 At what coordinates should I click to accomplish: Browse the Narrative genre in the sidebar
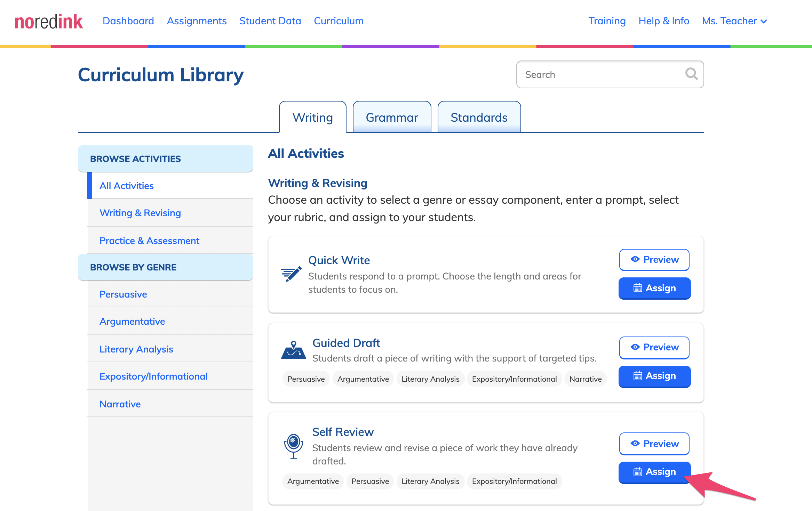(x=170, y=404)
